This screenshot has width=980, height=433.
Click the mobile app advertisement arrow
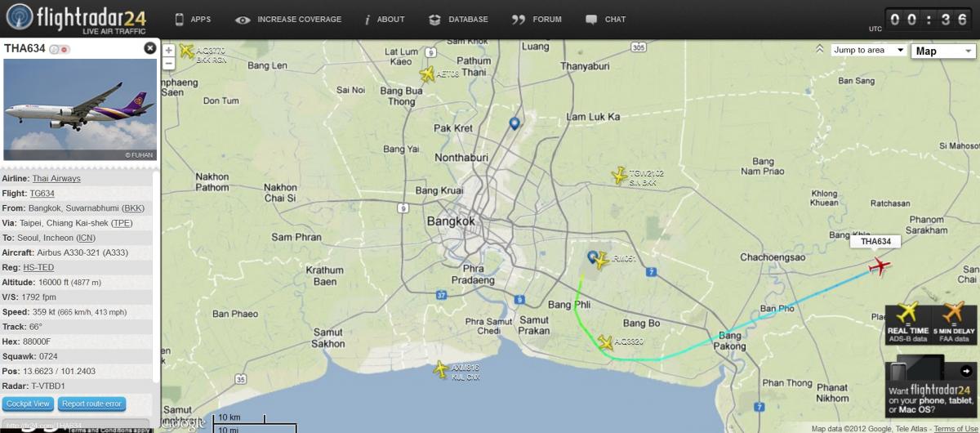(x=966, y=370)
